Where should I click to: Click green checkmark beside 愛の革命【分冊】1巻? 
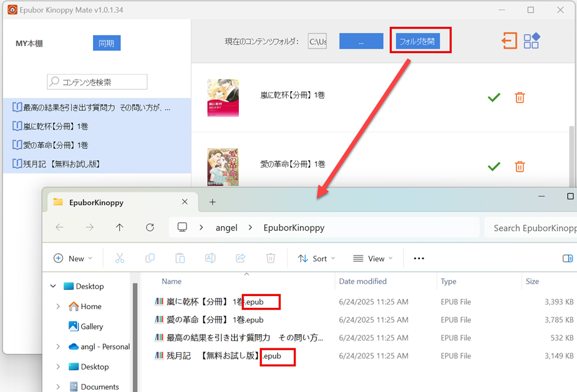click(494, 166)
